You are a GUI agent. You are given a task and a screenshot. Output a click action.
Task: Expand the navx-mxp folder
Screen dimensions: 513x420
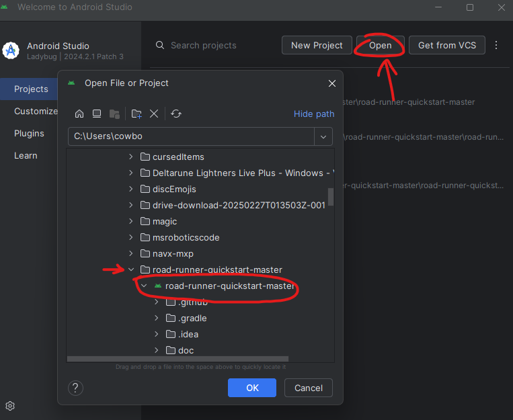point(131,253)
